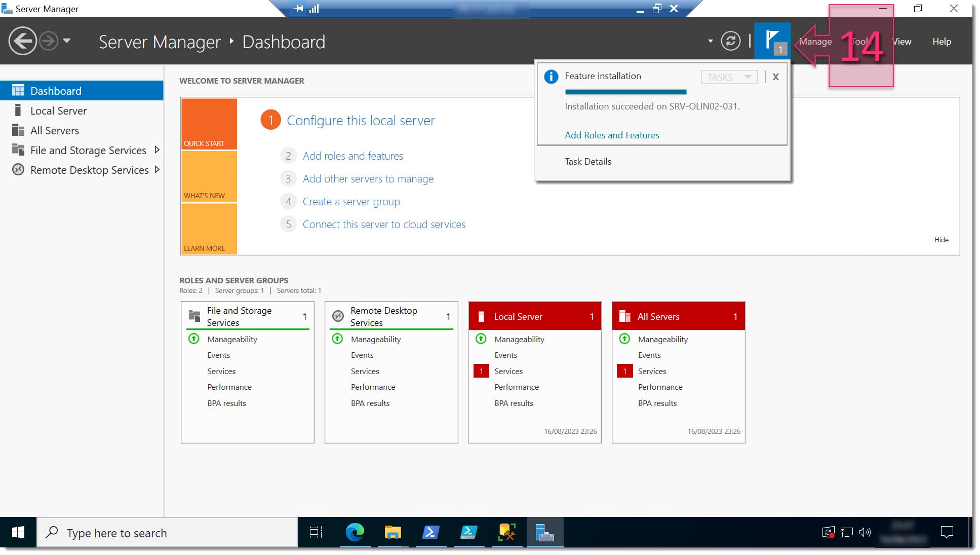Open Services in File and Storage Services tile
Image resolution: width=980 pixels, height=555 pixels.
(221, 372)
